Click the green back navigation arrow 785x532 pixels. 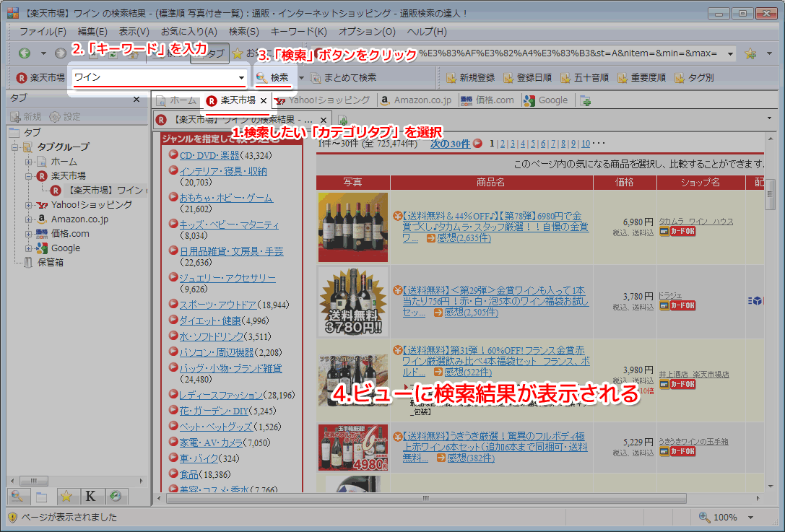pyautogui.click(x=25, y=53)
